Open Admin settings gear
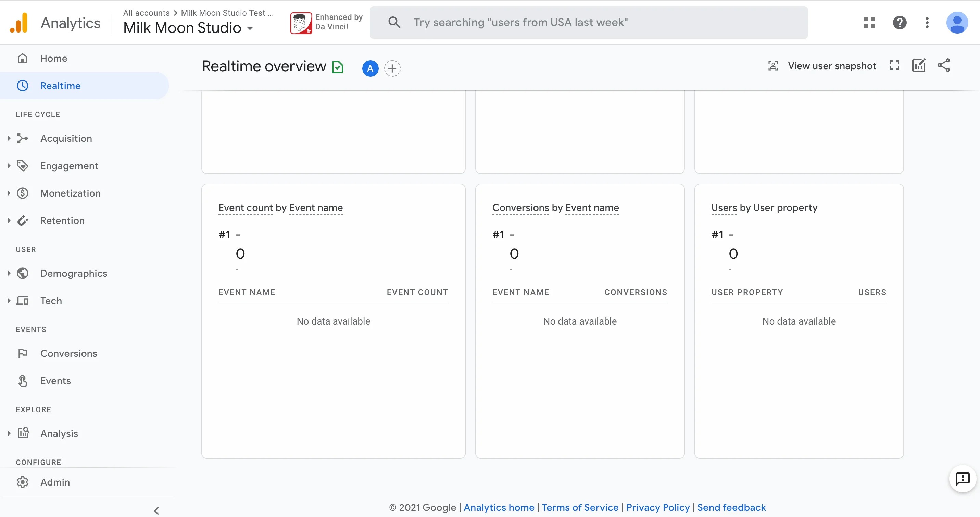 coord(23,482)
